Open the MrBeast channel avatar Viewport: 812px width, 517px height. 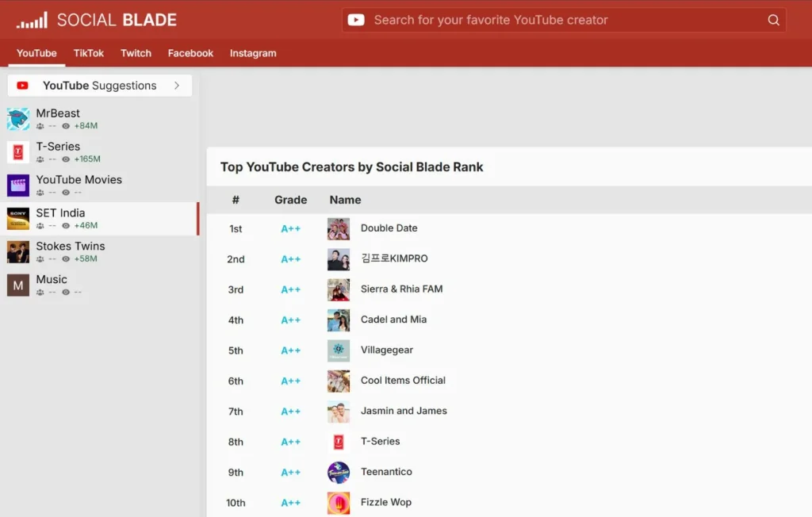pos(18,119)
